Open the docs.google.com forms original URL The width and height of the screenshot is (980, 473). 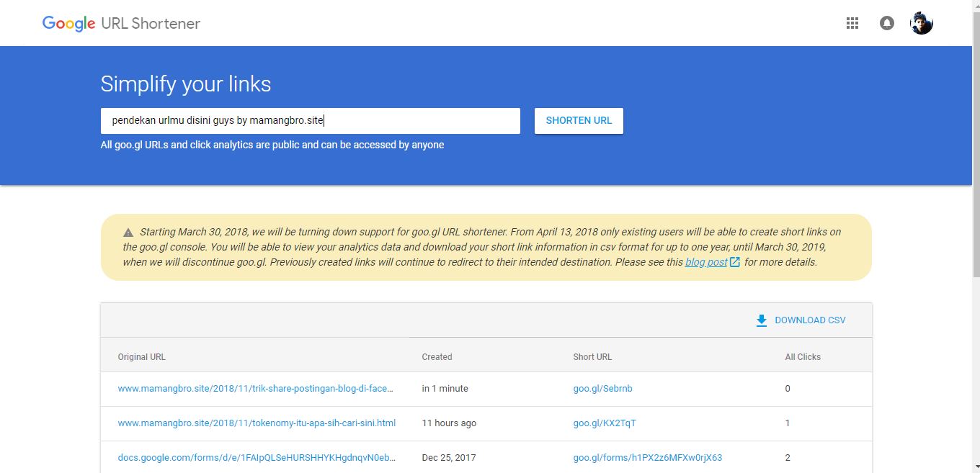257,457
